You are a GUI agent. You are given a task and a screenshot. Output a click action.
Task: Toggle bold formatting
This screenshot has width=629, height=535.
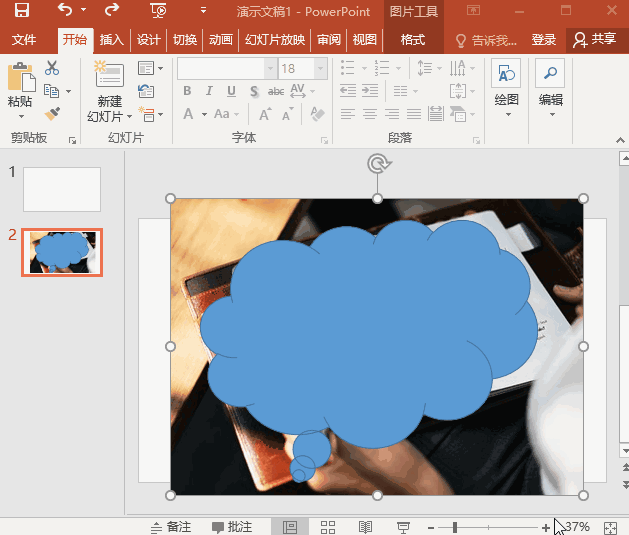tap(187, 91)
